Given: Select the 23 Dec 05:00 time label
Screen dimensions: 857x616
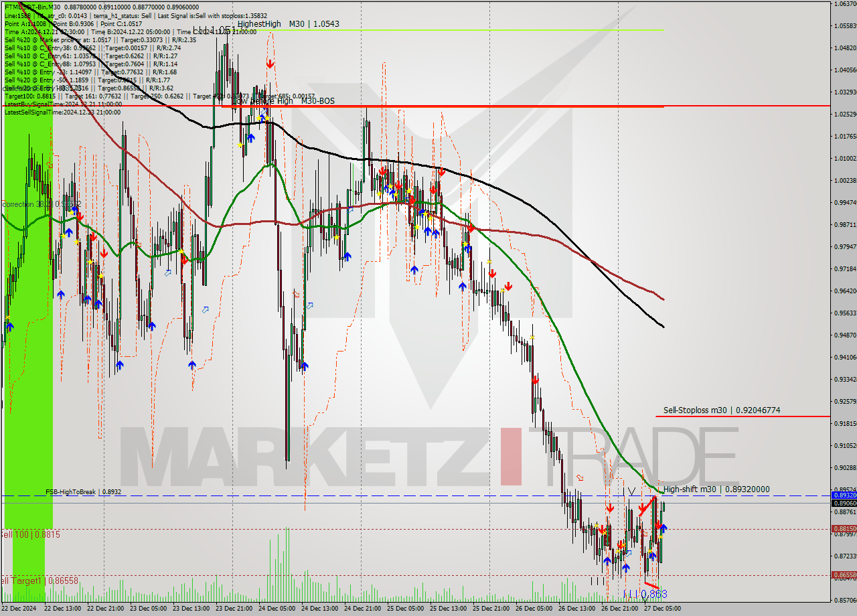Looking at the screenshot, I should [149, 609].
